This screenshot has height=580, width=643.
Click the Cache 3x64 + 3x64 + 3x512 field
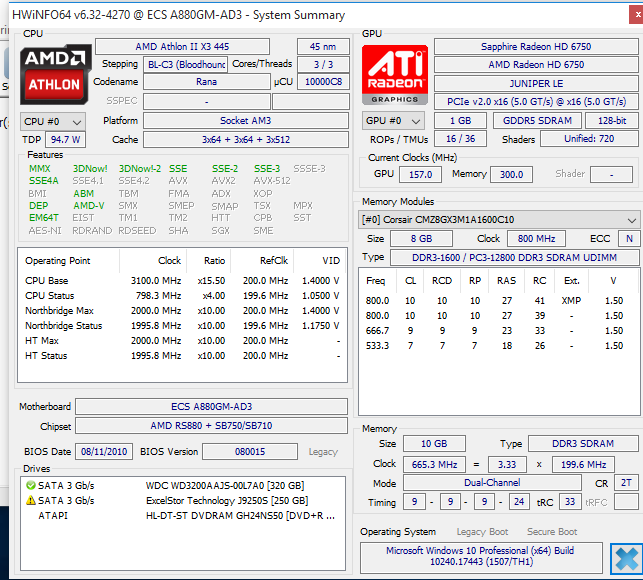coord(246,140)
